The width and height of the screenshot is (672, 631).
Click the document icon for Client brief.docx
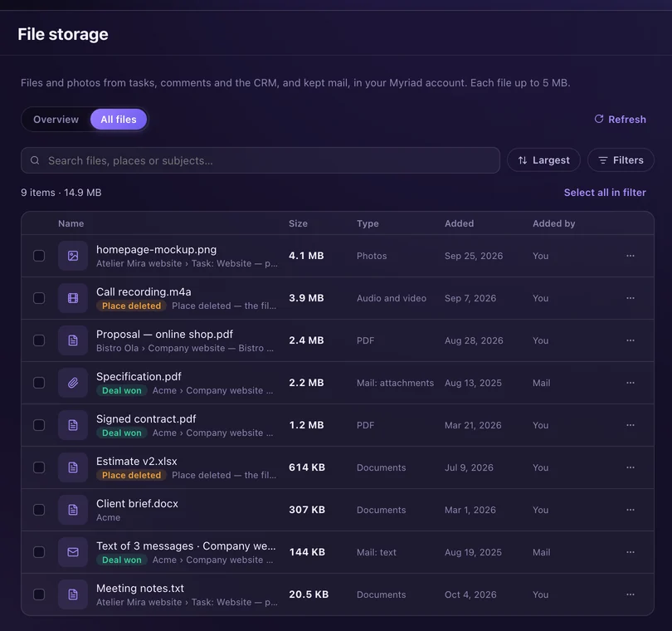(x=73, y=510)
